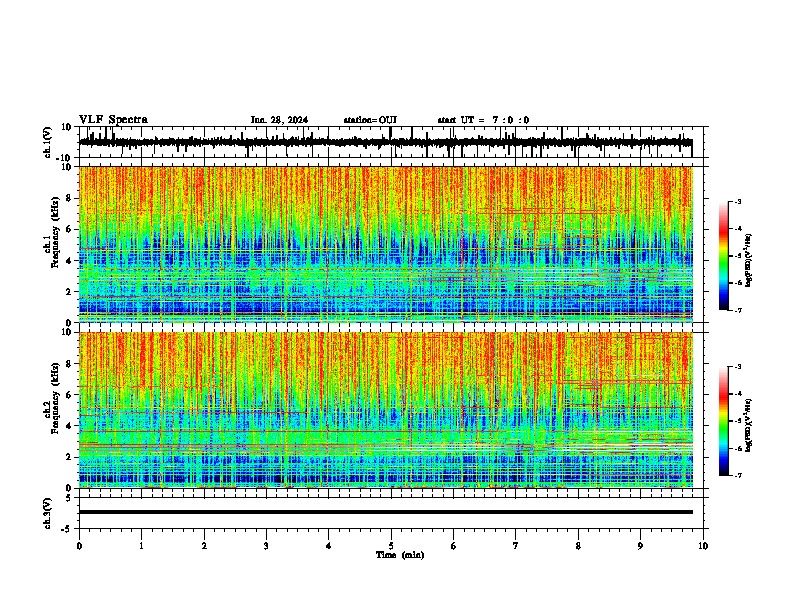Click time axis tick label "9"
Screen dimensions: 792x612
640,546
